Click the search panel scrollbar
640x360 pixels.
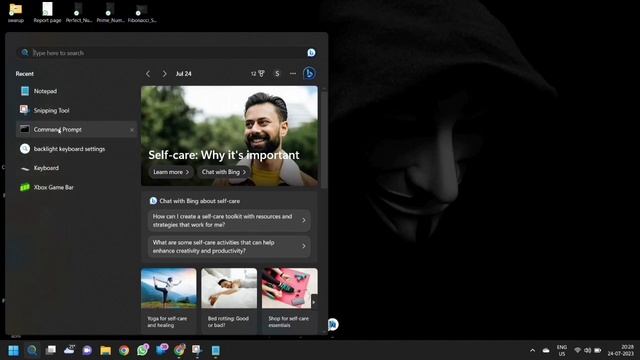[x=324, y=140]
